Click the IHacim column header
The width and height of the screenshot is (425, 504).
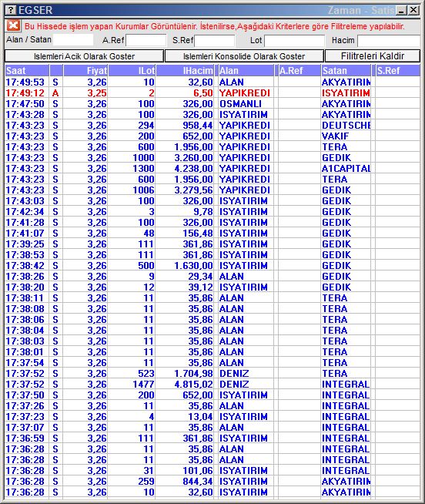click(185, 71)
